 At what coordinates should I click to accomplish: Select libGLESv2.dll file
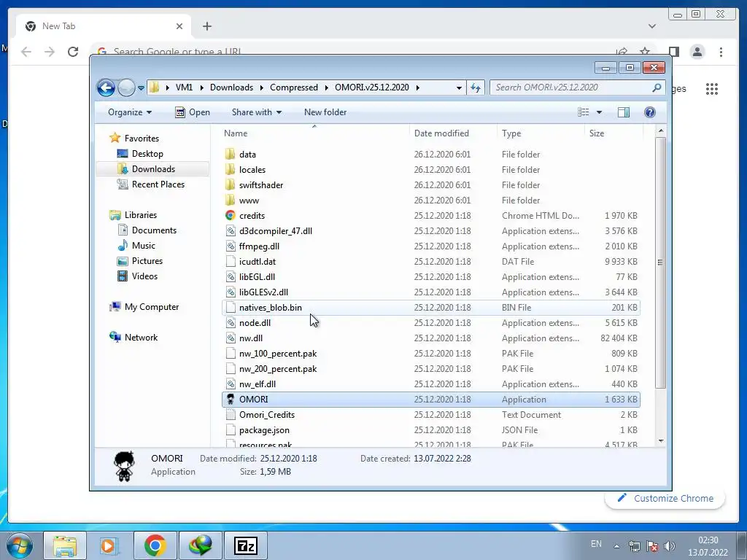click(x=431, y=292)
